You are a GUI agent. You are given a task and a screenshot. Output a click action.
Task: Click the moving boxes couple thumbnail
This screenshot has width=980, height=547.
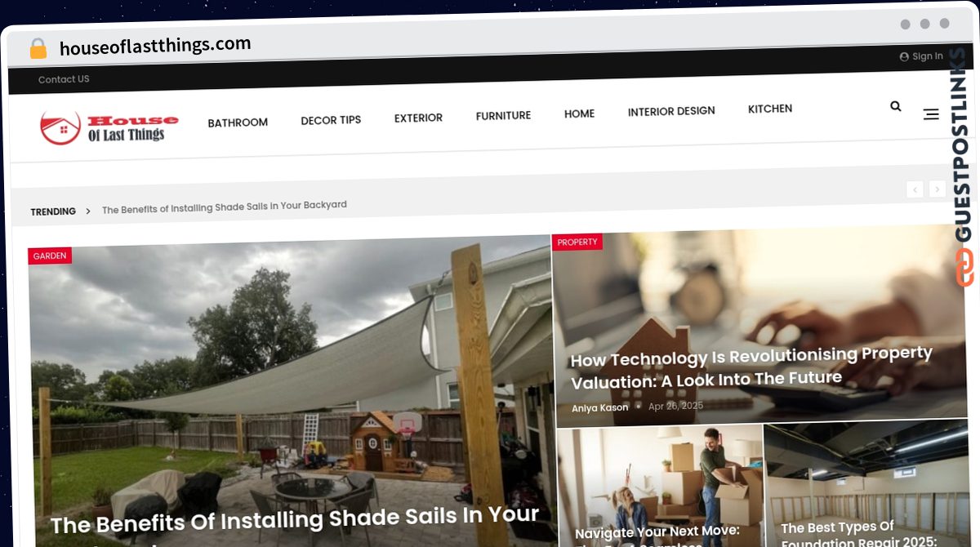[x=660, y=485]
